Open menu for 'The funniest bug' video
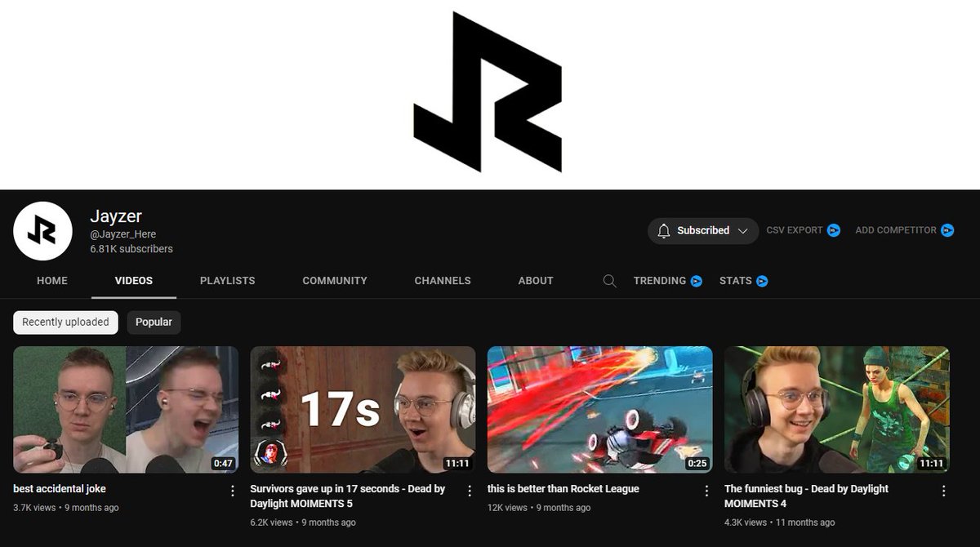The width and height of the screenshot is (980, 547). pyautogui.click(x=943, y=491)
